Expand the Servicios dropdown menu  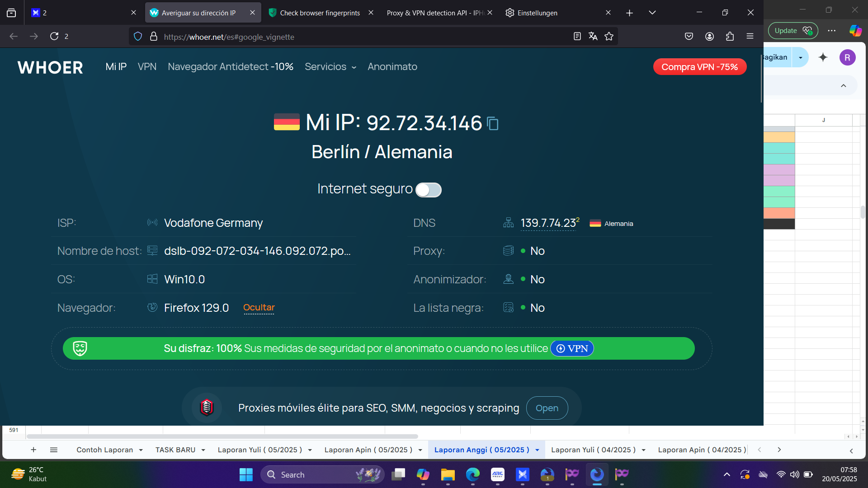pyautogui.click(x=330, y=67)
